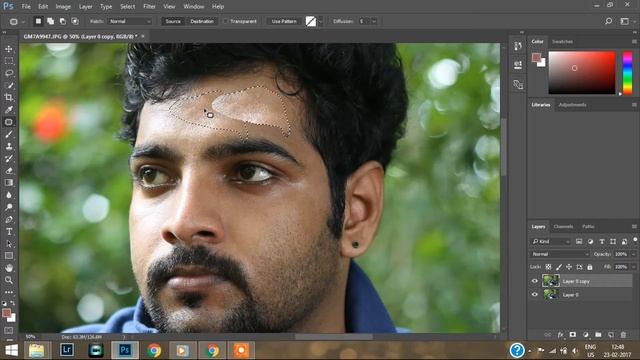Image resolution: width=640 pixels, height=360 pixels.
Task: Open the layer blend mode Normal dropdown
Action: [x=560, y=254]
